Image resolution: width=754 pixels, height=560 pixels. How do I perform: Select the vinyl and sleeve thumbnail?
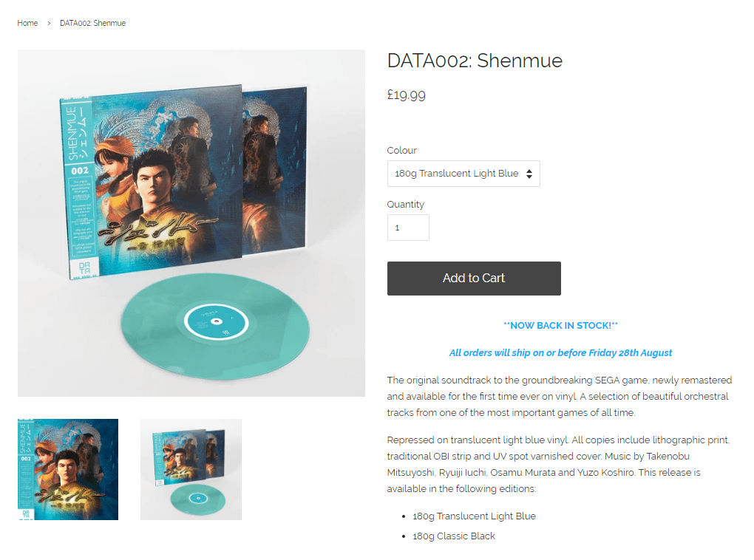pyautogui.click(x=191, y=469)
